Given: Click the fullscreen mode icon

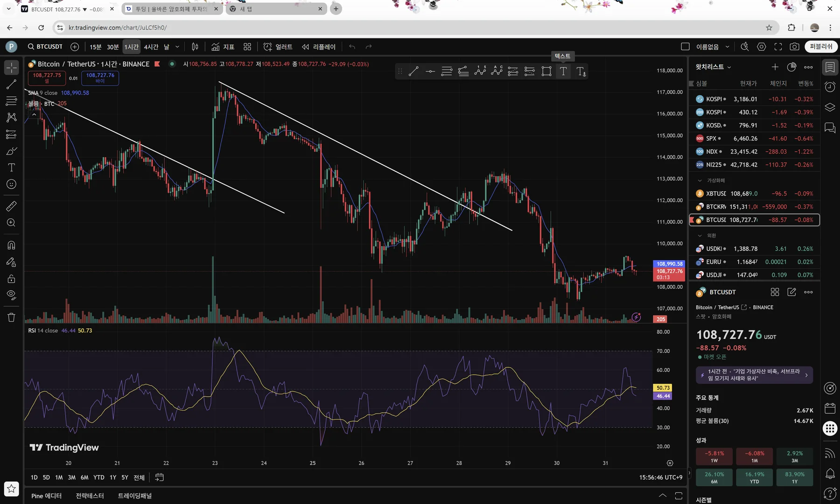Looking at the screenshot, I should [x=778, y=47].
